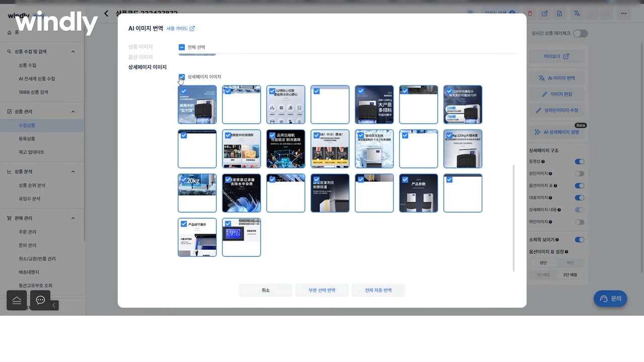
Task: Open 주문 관리 in the sidebar
Action: [x=28, y=232]
